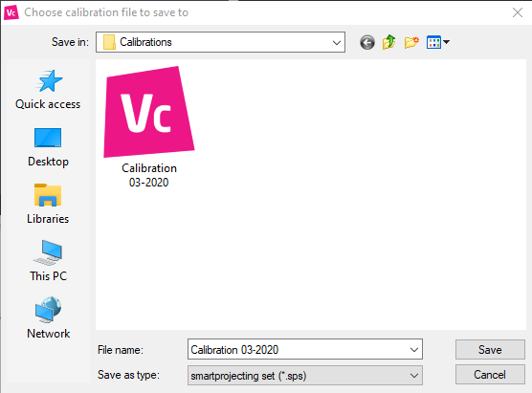
Task: Focus the File name text field
Action: coord(298,349)
